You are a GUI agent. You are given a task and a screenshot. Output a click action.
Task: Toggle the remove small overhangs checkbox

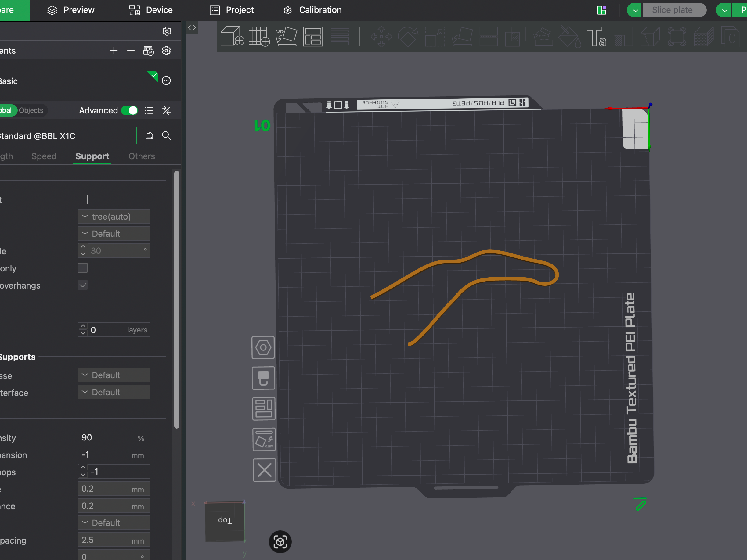tap(83, 285)
